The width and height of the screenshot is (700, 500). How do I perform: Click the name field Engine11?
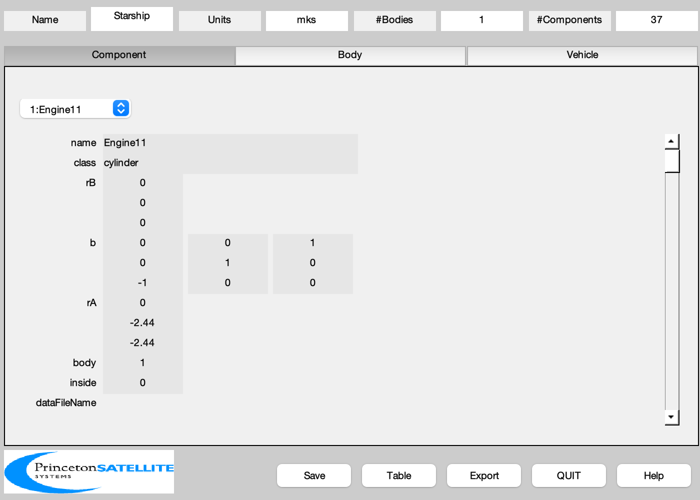coord(230,143)
